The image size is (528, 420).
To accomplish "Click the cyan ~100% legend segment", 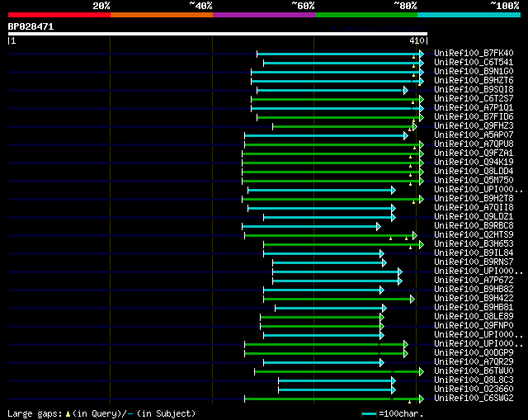I will (468, 15).
